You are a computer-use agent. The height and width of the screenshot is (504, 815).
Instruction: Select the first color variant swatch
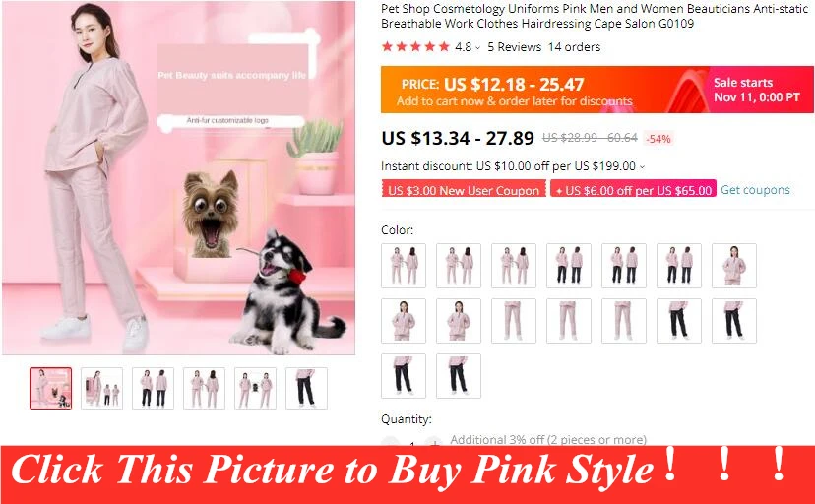[x=404, y=266]
